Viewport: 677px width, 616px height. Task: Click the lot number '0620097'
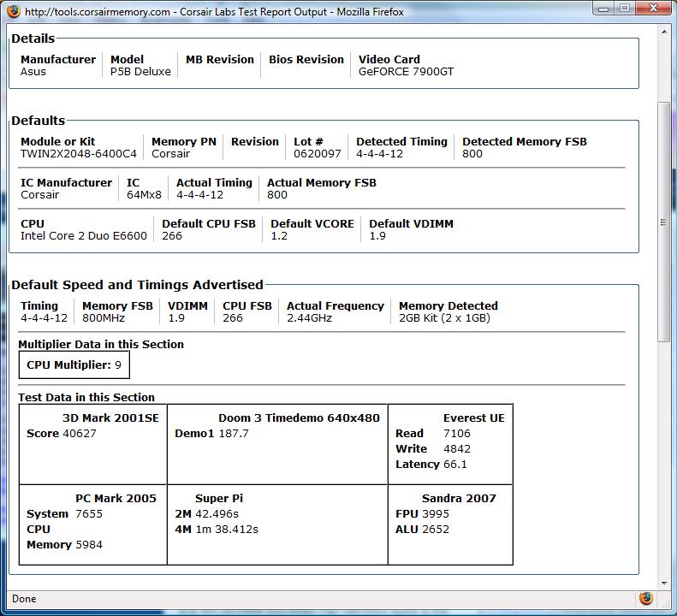click(x=318, y=154)
